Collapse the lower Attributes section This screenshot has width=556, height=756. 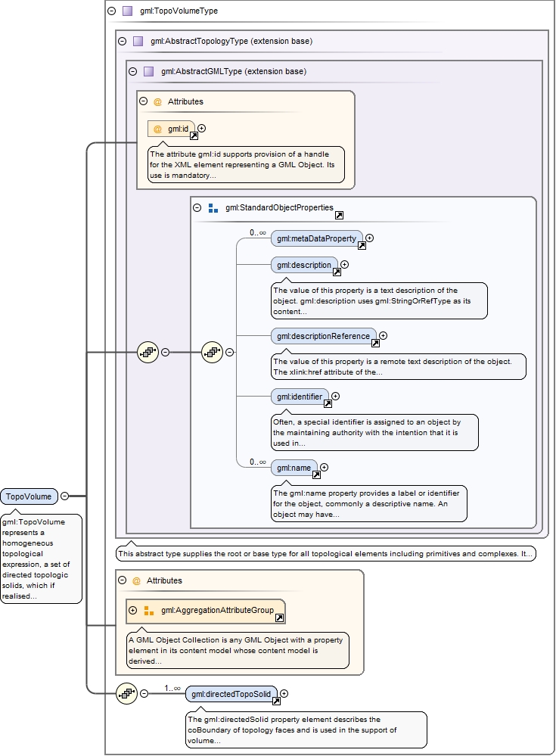123,580
